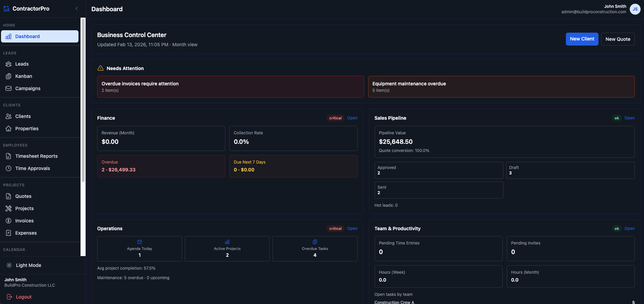Click the Quotes document icon
644x304 pixels.
[8, 196]
